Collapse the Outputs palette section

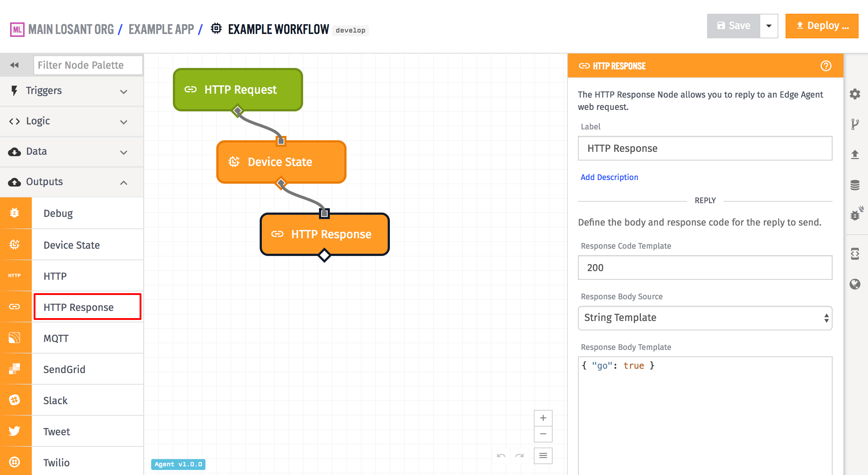(72, 181)
